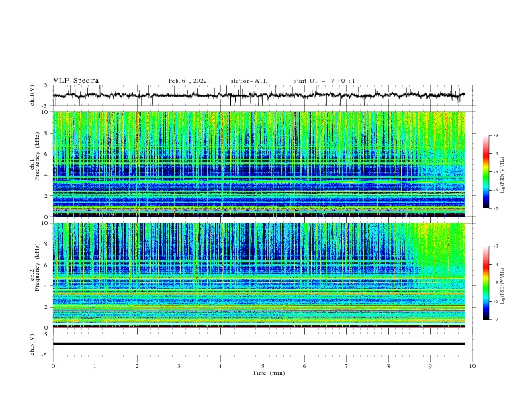532x411 pixels.
Task: Click the time axis tick label '9'
Action: (430, 366)
